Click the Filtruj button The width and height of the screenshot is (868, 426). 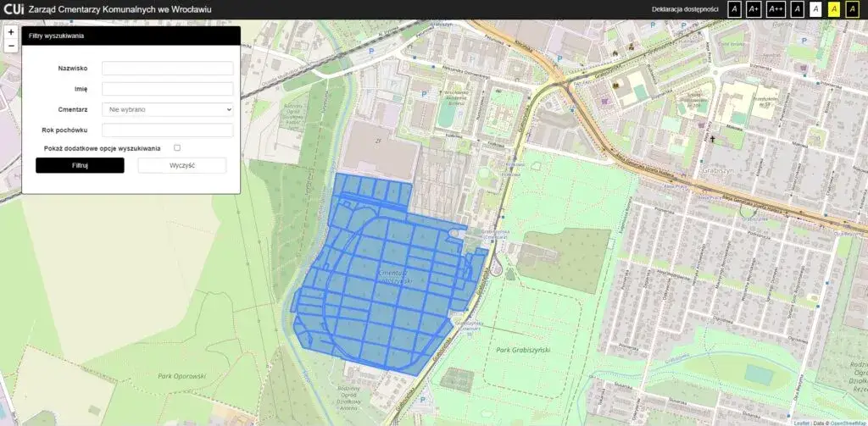click(x=80, y=165)
